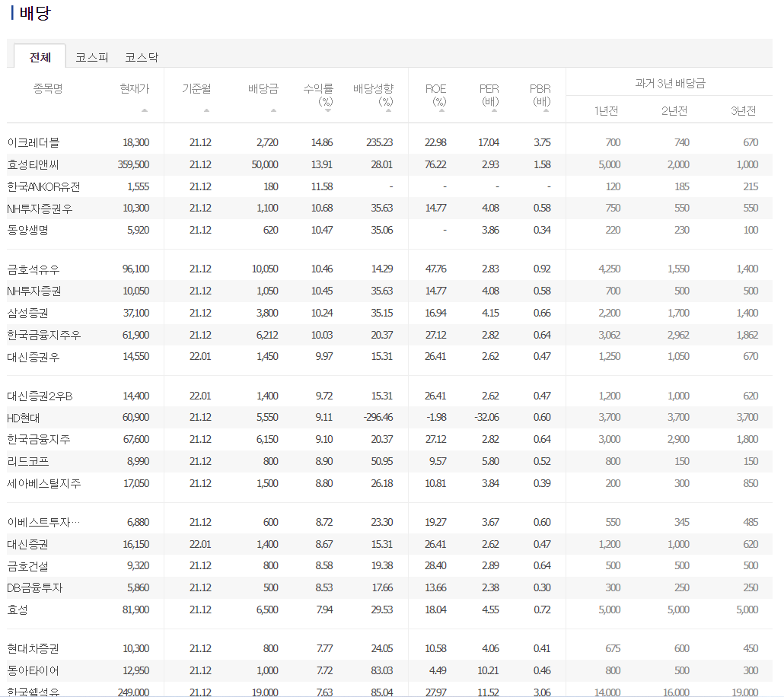The image size is (784, 697).
Task: Switch to the 전체 tab
Action: [40, 57]
